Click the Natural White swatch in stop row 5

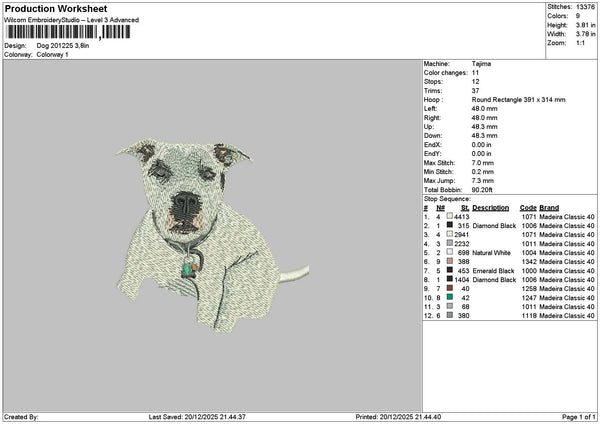click(450, 253)
